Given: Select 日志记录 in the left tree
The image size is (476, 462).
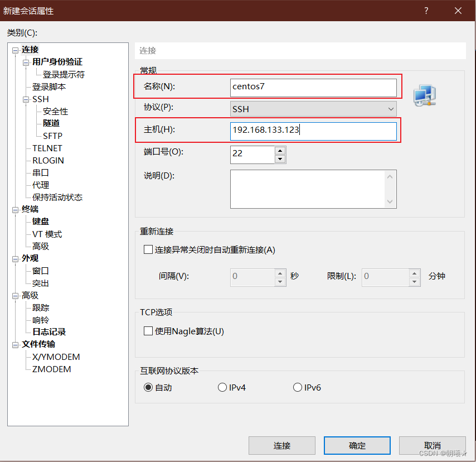Looking at the screenshot, I should [48, 332].
